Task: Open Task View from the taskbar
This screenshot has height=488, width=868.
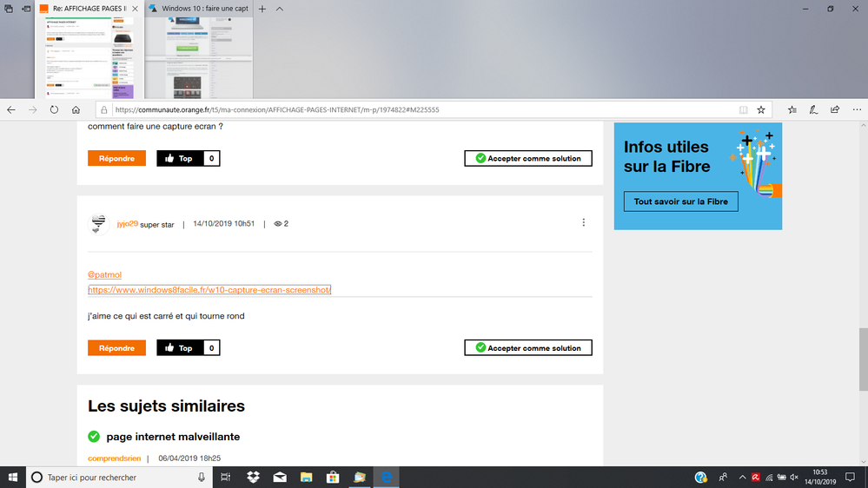Action: point(226,477)
